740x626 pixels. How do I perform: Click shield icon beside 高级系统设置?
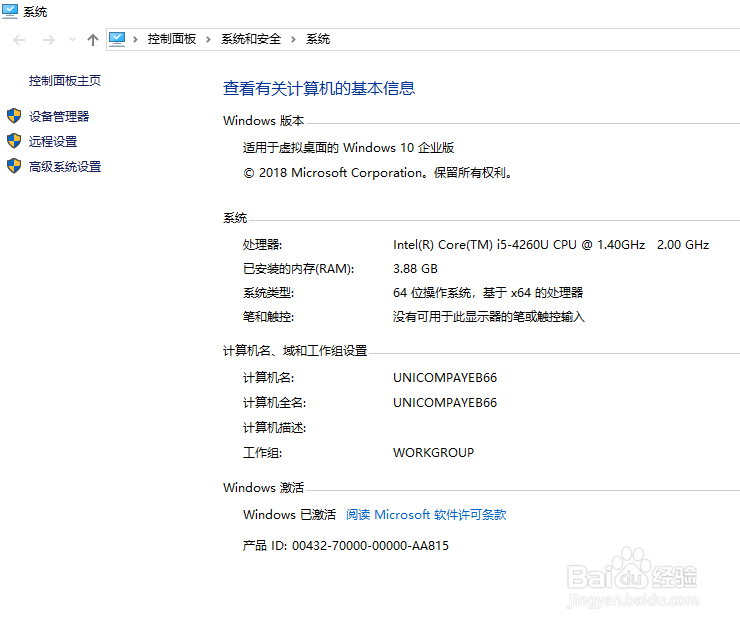click(x=14, y=166)
